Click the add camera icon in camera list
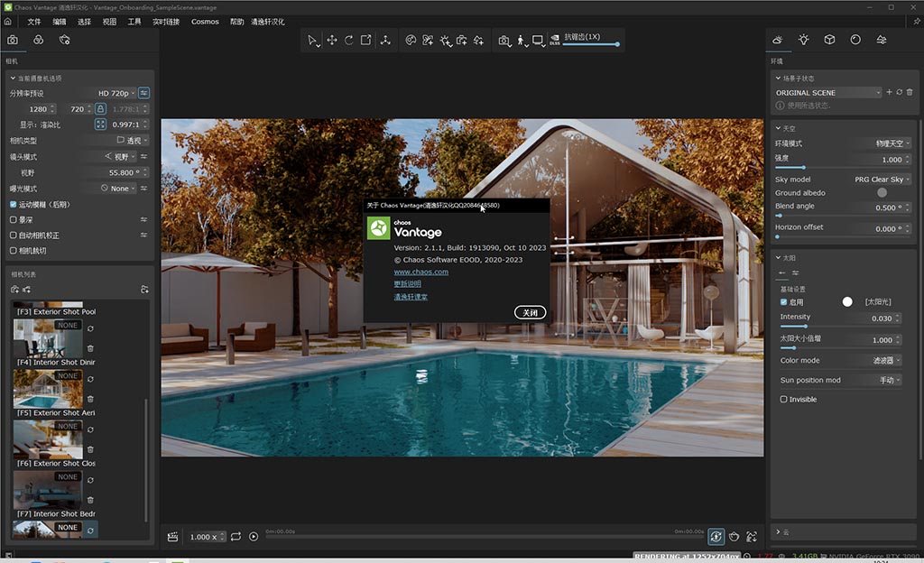The height and width of the screenshot is (563, 924). (x=14, y=289)
